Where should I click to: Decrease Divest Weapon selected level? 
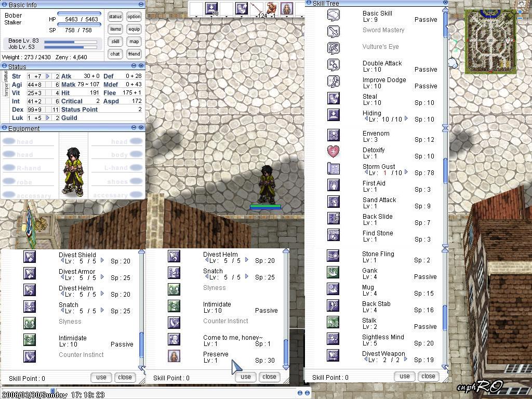click(366, 360)
